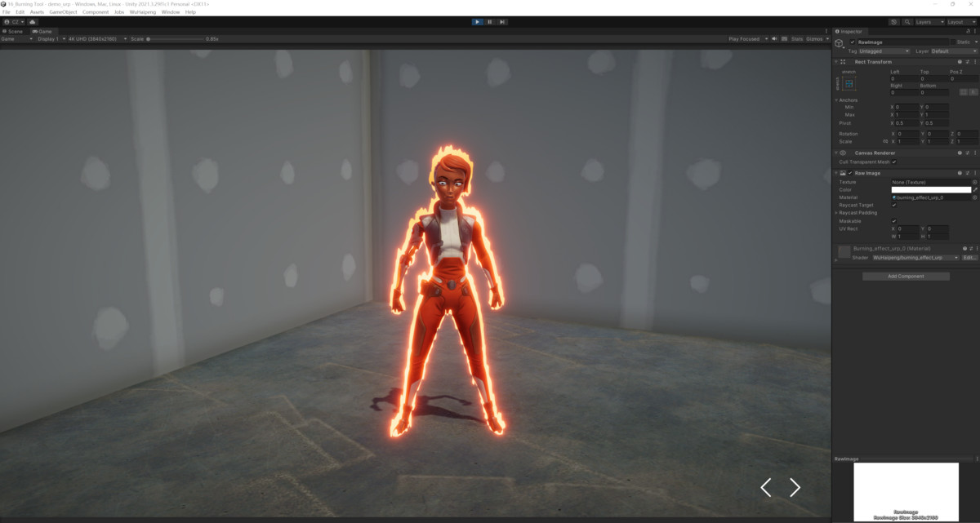The width and height of the screenshot is (980, 523).
Task: Select the Color eyedropper tool
Action: (x=975, y=189)
